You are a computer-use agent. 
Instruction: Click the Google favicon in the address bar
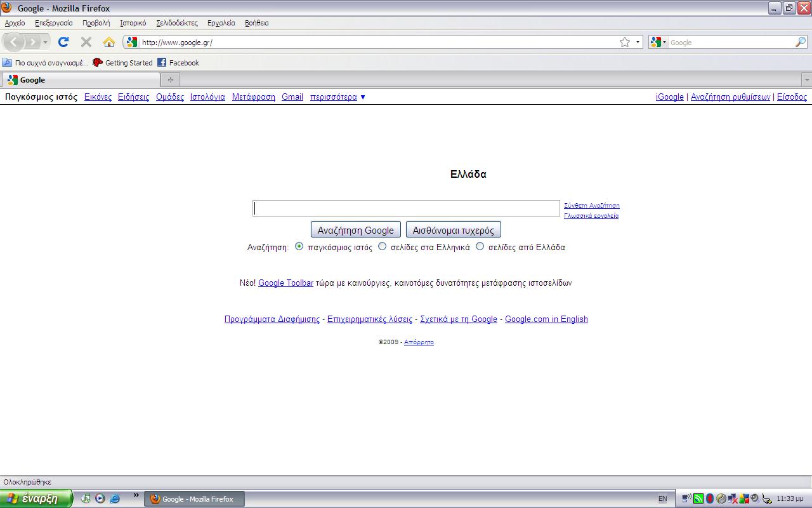pos(131,43)
